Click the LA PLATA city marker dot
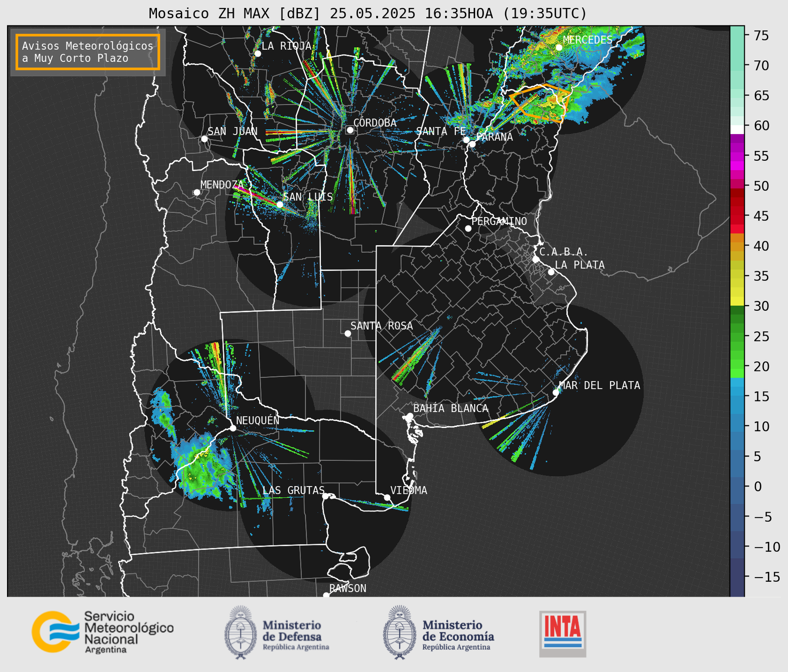The height and width of the screenshot is (672, 788). (551, 272)
